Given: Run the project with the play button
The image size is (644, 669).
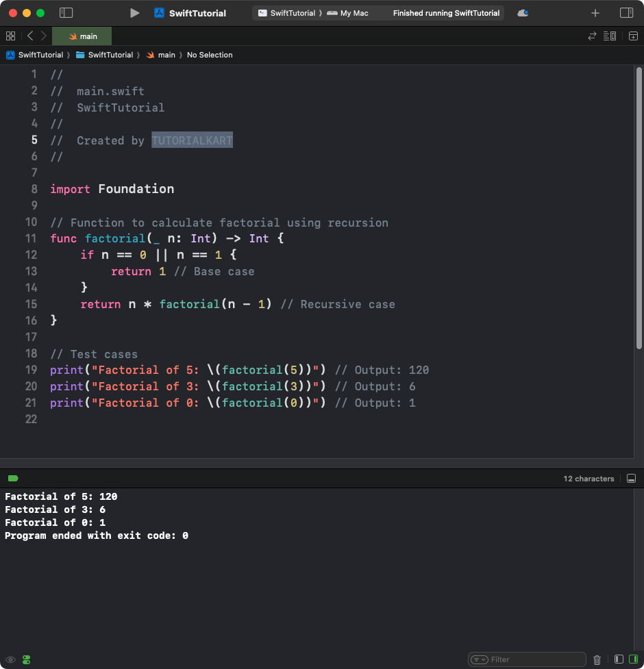Looking at the screenshot, I should tap(135, 13).
